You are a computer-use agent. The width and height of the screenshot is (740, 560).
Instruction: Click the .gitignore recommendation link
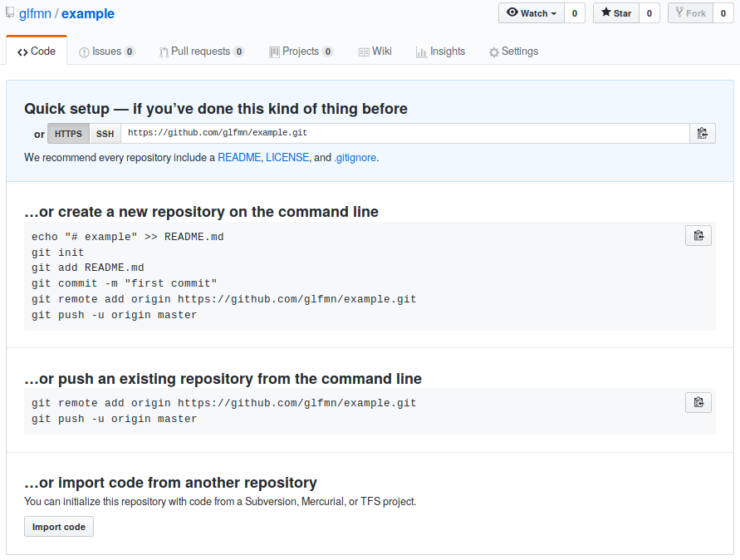[x=355, y=157]
